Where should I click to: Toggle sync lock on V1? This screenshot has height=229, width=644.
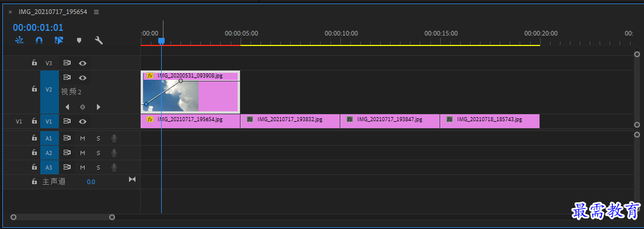(67, 121)
